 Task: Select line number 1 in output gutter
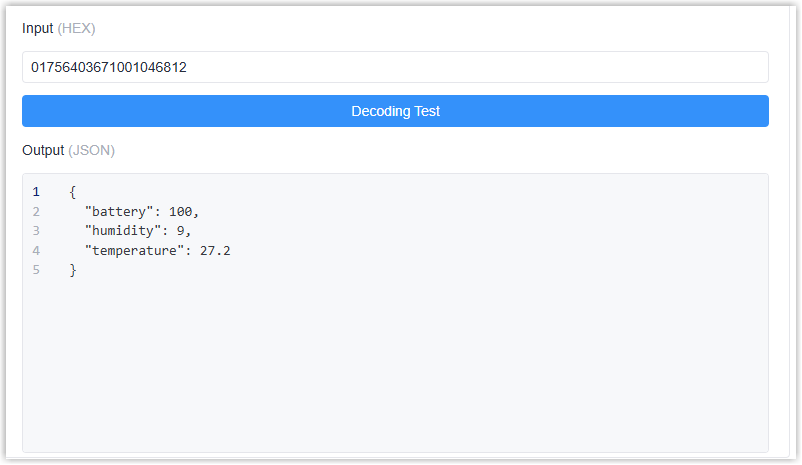click(36, 191)
